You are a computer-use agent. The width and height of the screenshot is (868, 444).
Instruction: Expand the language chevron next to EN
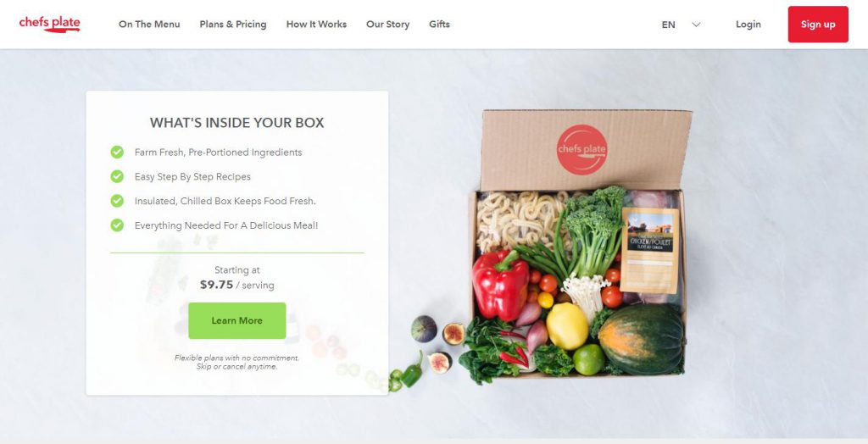[x=697, y=25]
